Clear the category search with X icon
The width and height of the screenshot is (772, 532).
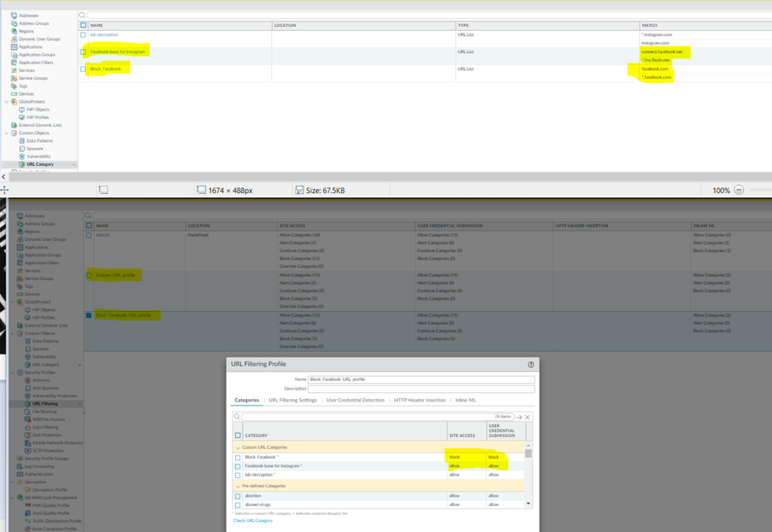click(528, 417)
